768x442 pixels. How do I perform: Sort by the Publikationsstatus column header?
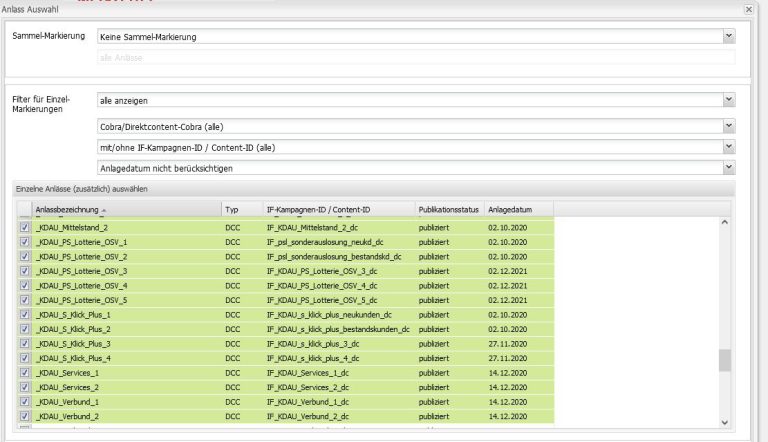(x=448, y=209)
